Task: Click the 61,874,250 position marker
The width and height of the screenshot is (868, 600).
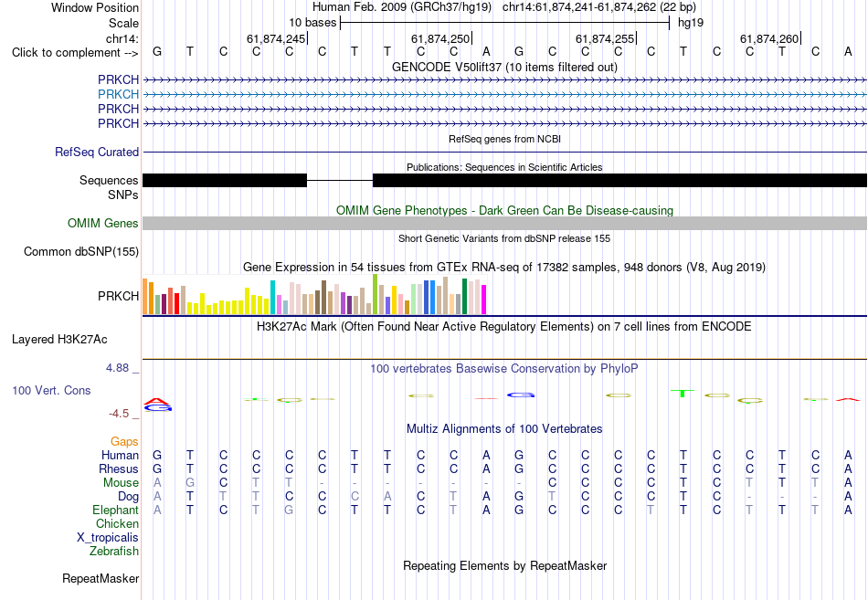Action: tap(440, 38)
